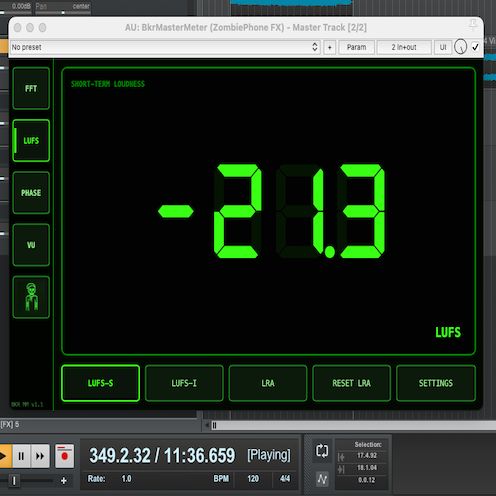Select the LUFS-S short-term mode
This screenshot has width=496, height=496.
100,383
